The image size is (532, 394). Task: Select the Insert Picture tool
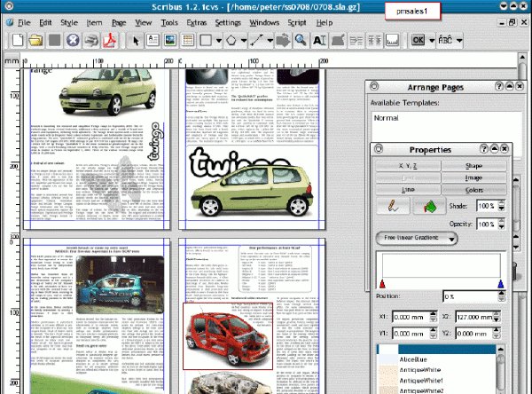[x=170, y=40]
